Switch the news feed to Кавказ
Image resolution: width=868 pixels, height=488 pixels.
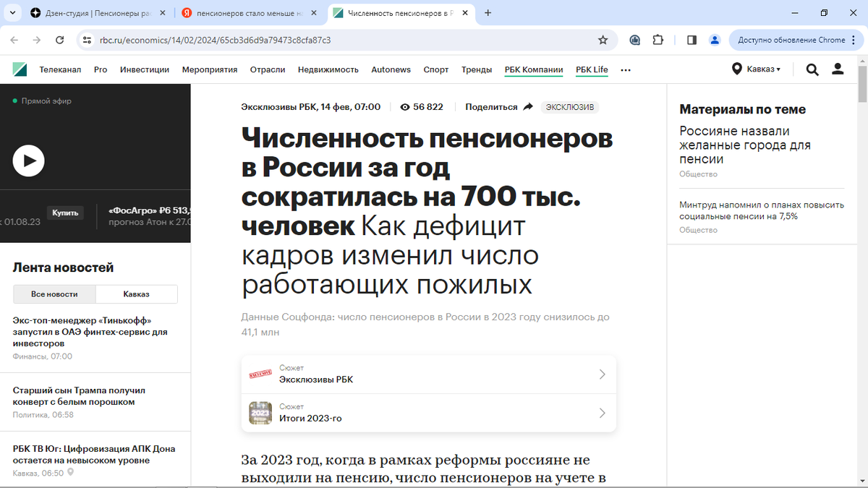click(136, 294)
